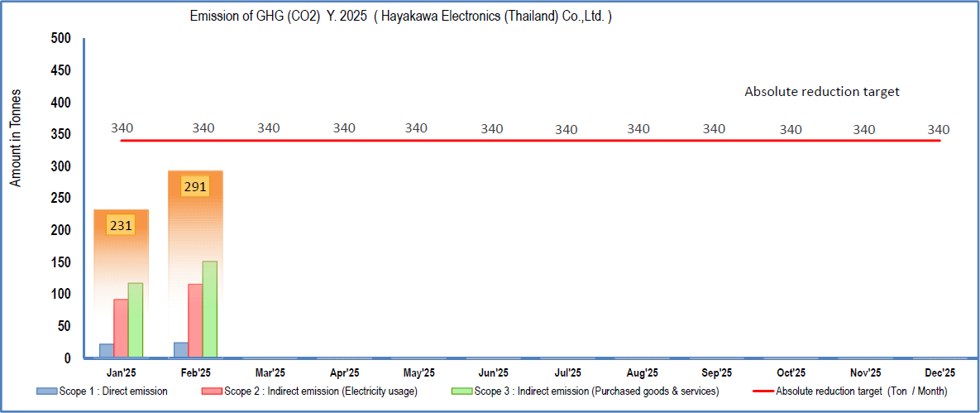Click the red Scope 2 bar for Jan'25
Screen dimensions: 980x413
click(x=121, y=329)
